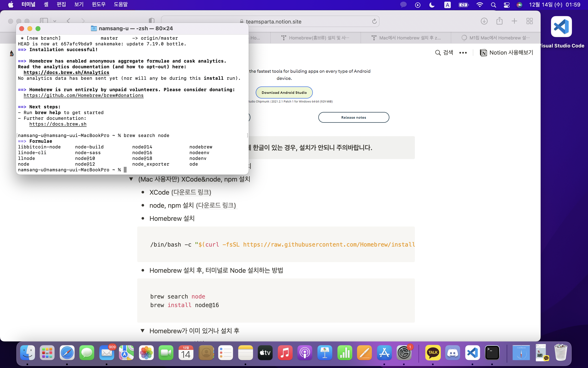
Task: Open Calendar showing 14 in Dock
Action: point(186,352)
